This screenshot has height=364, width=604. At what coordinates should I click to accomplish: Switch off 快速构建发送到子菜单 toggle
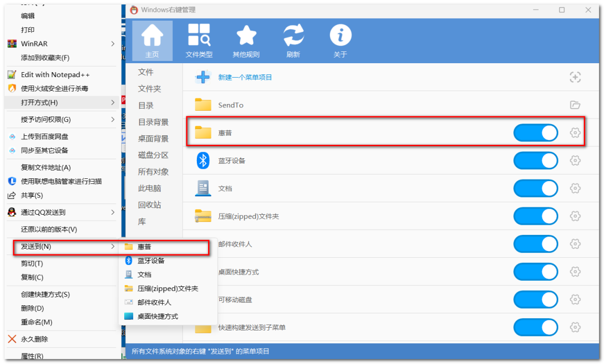tap(536, 327)
